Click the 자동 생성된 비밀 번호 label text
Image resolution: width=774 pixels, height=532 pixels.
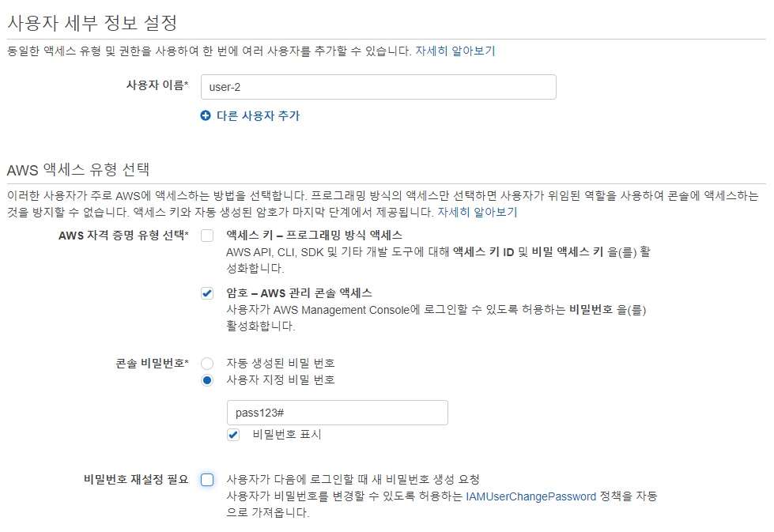tap(281, 363)
